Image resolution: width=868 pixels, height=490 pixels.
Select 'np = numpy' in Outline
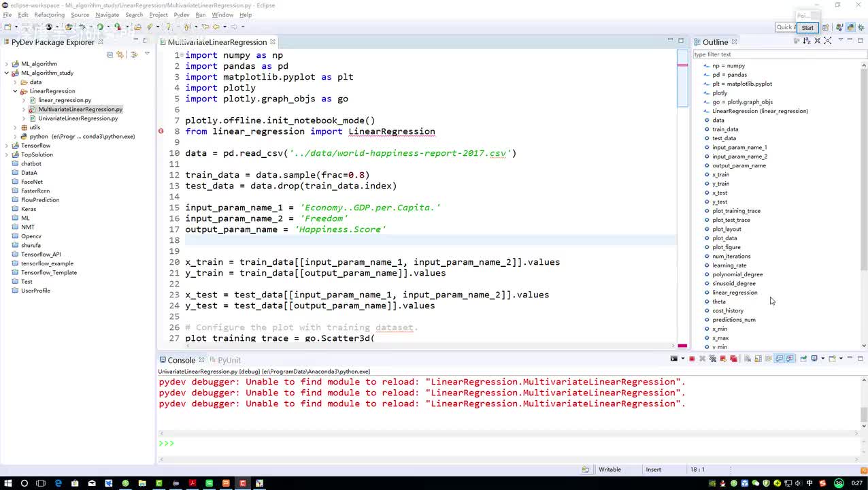[x=729, y=66]
